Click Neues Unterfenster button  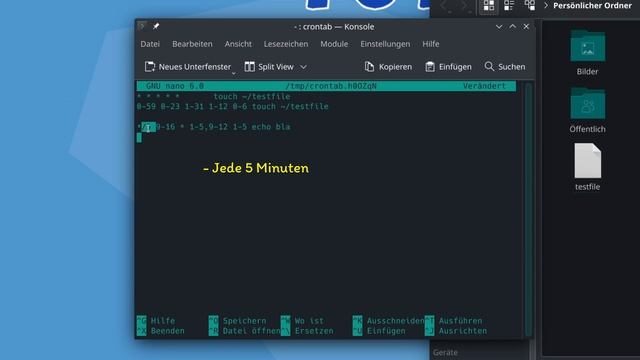[x=188, y=67]
